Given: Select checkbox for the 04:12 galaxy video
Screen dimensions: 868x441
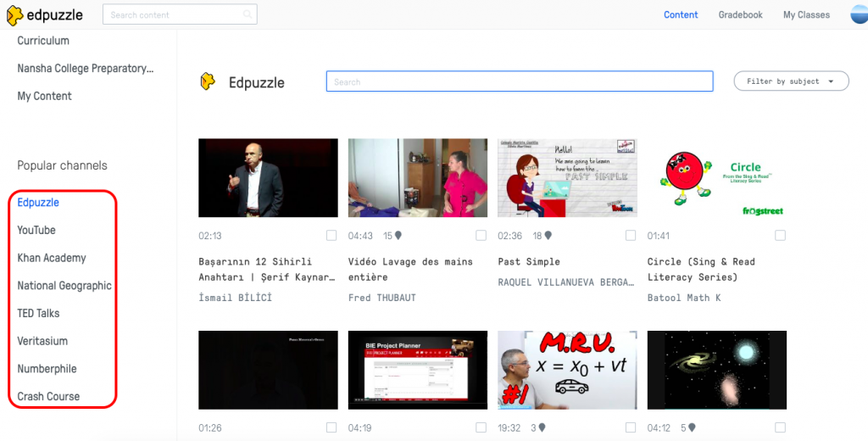Looking at the screenshot, I should tap(780, 427).
